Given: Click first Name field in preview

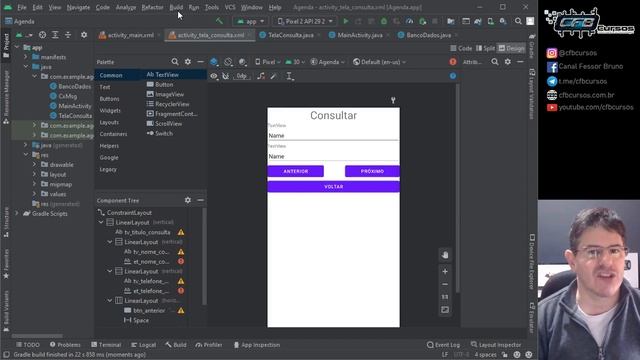Looking at the screenshot, I should tap(333, 136).
